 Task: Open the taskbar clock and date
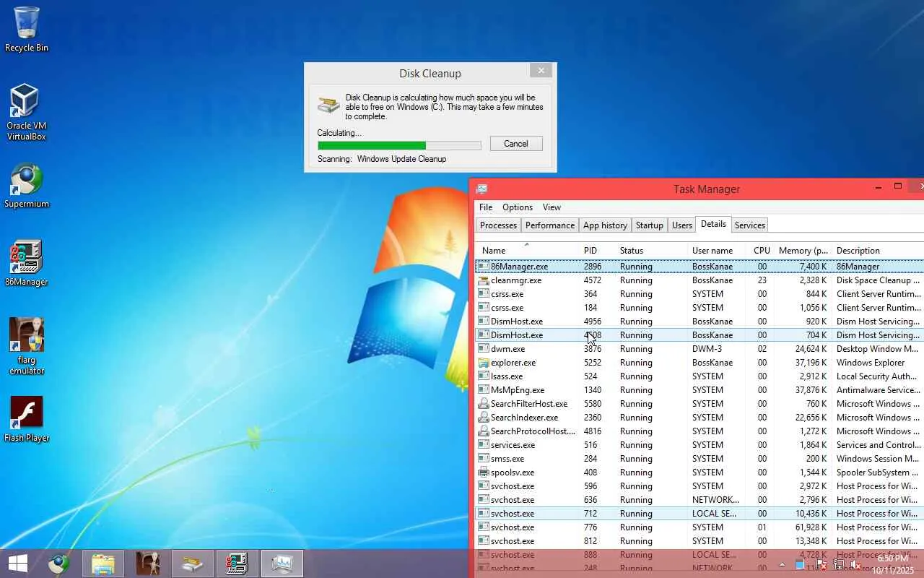click(892, 564)
